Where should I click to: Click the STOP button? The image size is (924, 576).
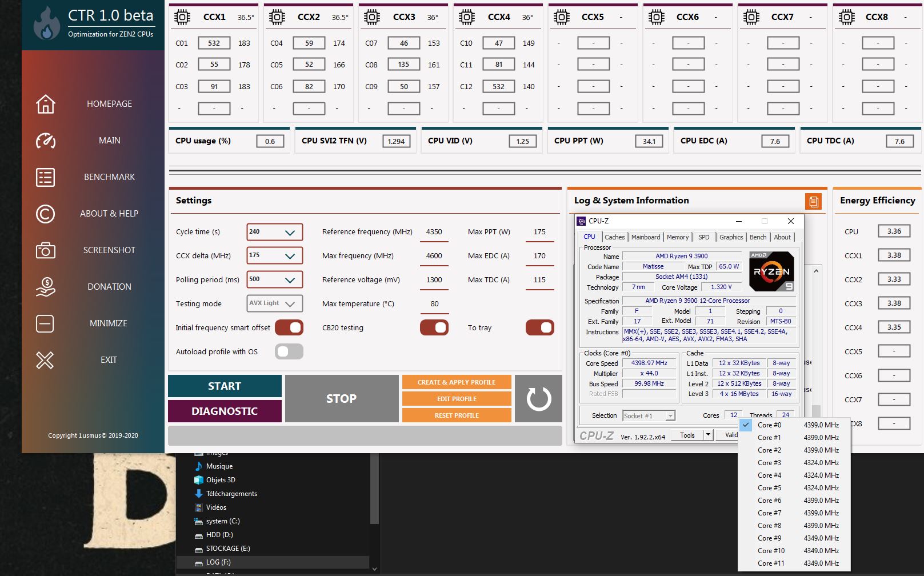point(342,399)
